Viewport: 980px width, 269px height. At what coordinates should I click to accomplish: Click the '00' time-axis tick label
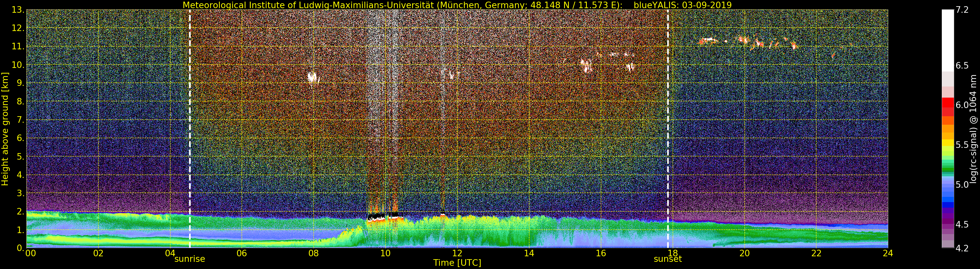(30, 253)
